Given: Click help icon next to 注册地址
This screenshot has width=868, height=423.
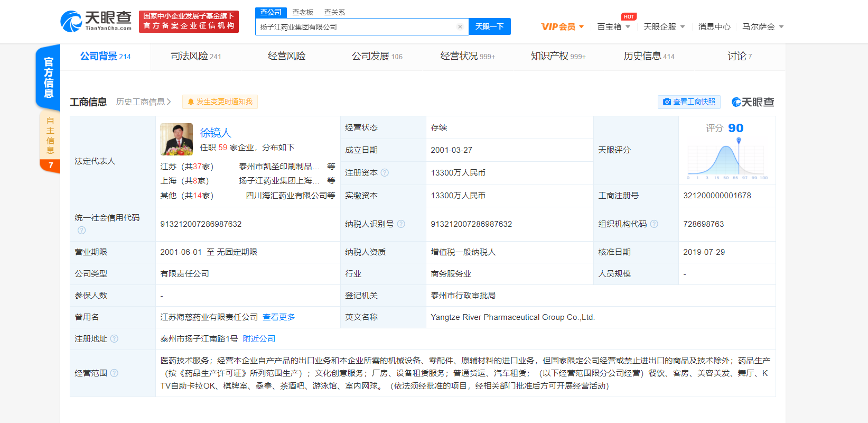Looking at the screenshot, I should tap(114, 338).
